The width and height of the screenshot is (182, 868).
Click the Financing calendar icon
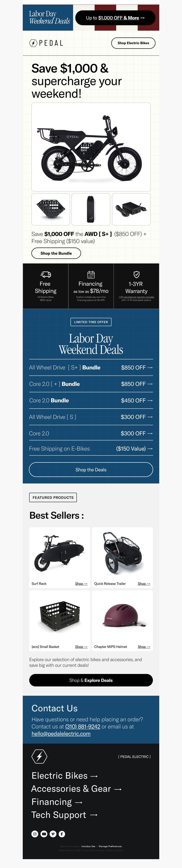pyautogui.click(x=91, y=274)
